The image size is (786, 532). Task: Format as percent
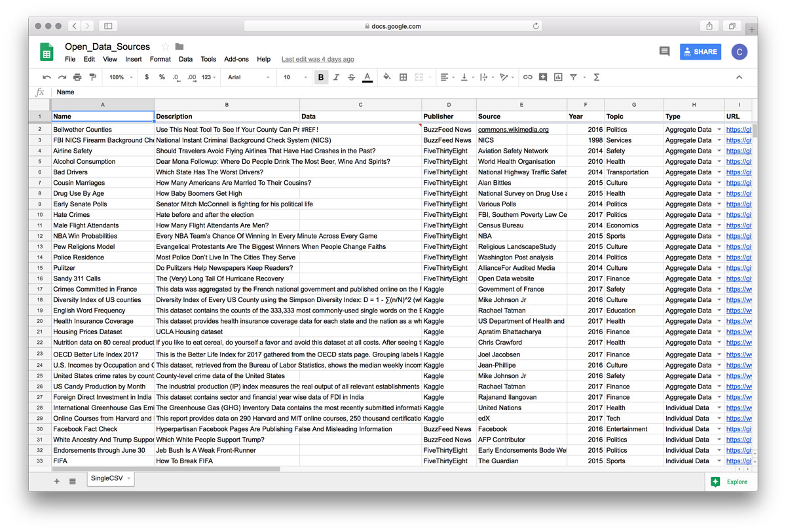coord(162,77)
